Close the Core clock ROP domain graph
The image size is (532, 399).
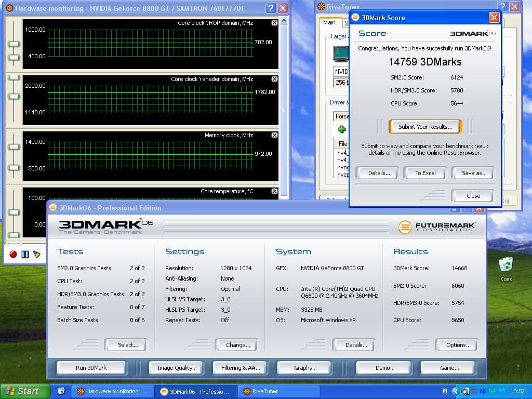click(274, 23)
